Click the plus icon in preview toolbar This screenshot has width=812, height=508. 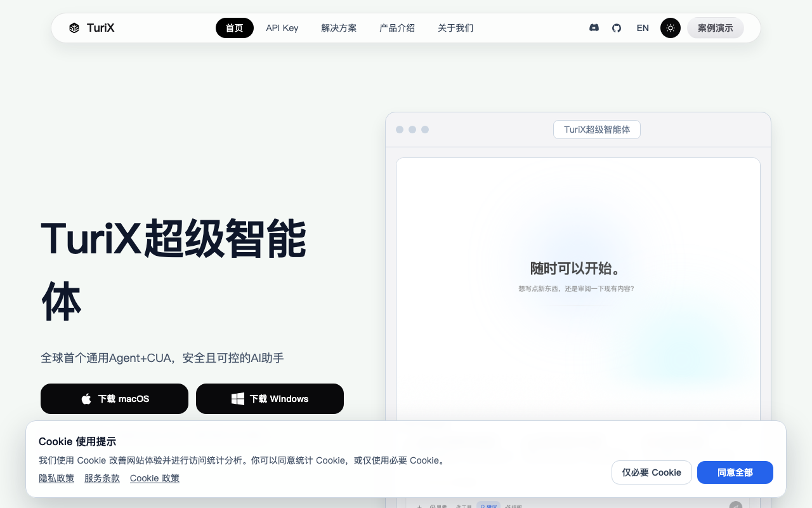419,506
